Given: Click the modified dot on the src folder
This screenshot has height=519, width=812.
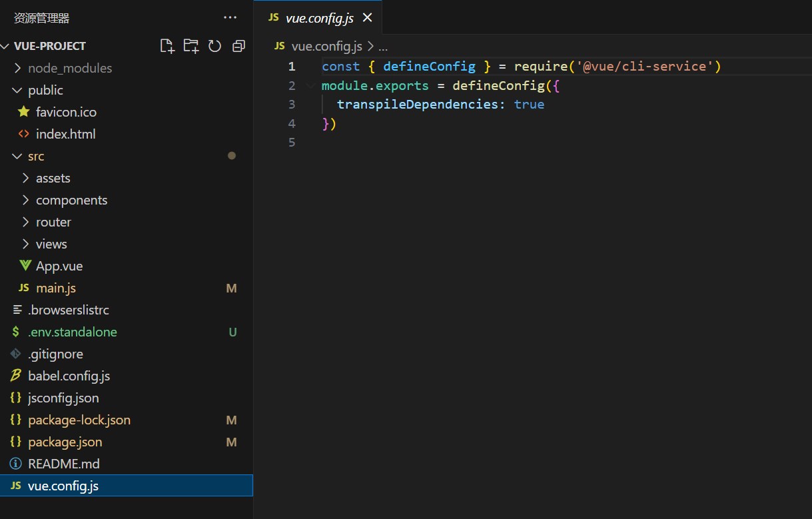Looking at the screenshot, I should click(x=232, y=156).
